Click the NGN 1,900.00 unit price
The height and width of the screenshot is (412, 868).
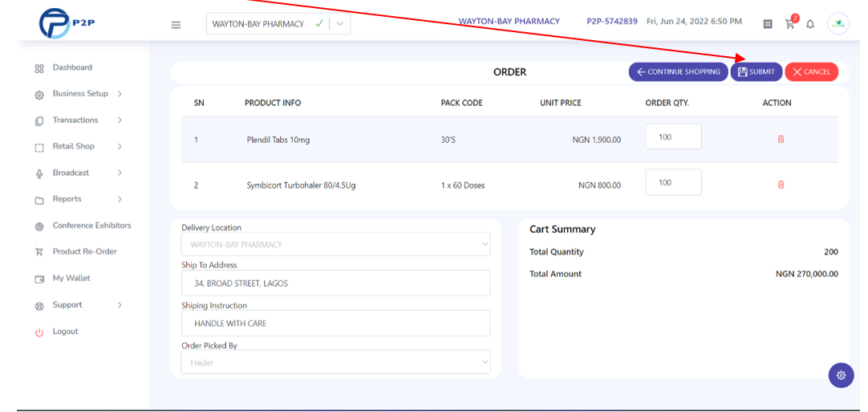pyautogui.click(x=596, y=141)
